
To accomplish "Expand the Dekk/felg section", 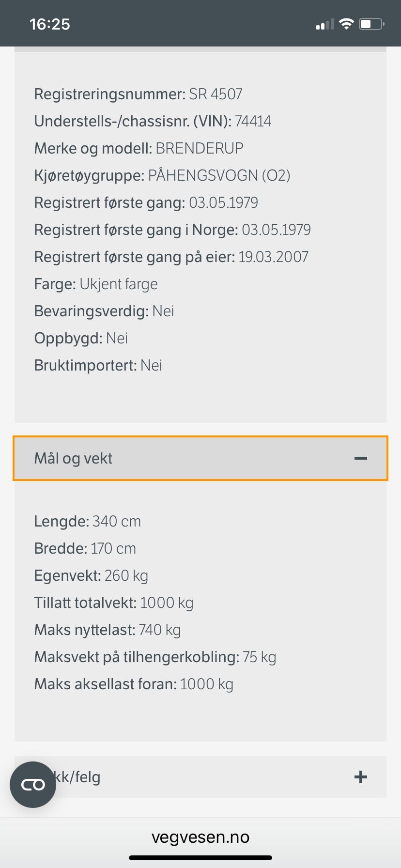I will tap(200, 777).
